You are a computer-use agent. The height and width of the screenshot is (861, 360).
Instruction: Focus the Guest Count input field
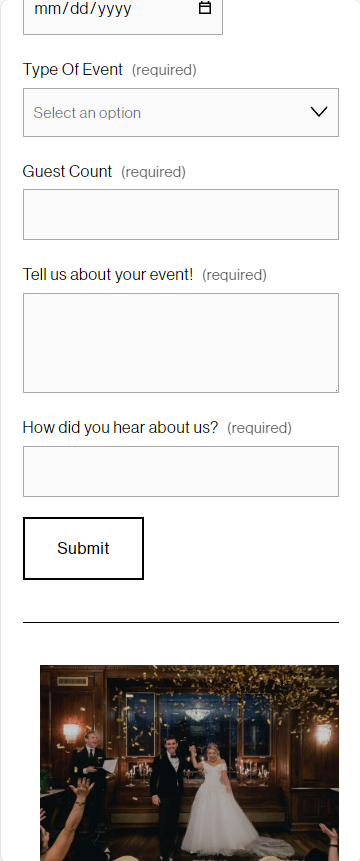coord(181,215)
